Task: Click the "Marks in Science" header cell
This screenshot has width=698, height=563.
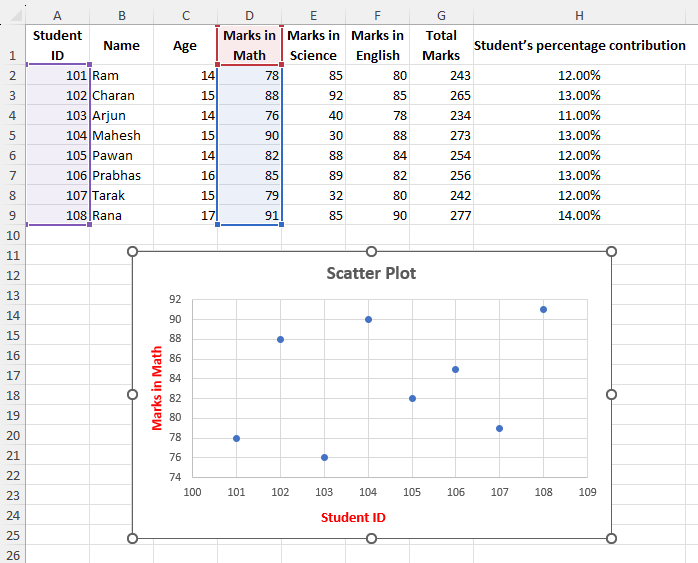Action: pyautogui.click(x=313, y=46)
